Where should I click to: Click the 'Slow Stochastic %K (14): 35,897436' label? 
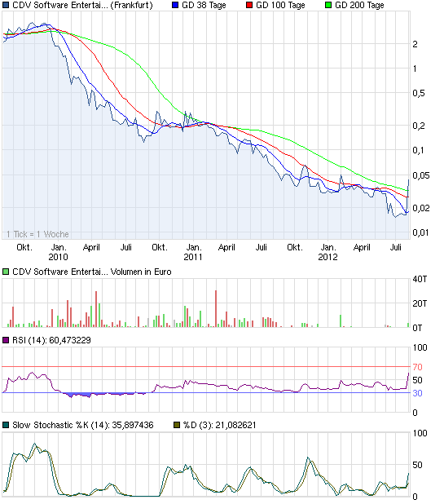coord(83,425)
